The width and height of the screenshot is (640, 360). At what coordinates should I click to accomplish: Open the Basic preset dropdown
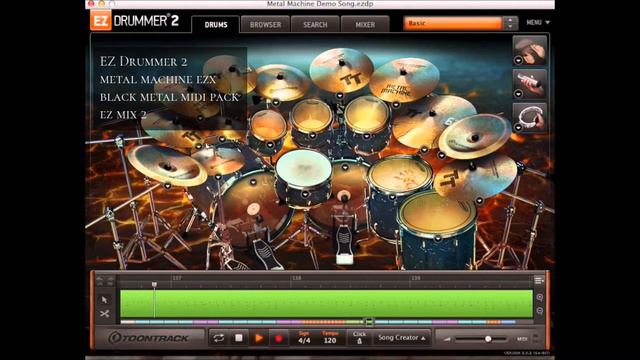(453, 23)
